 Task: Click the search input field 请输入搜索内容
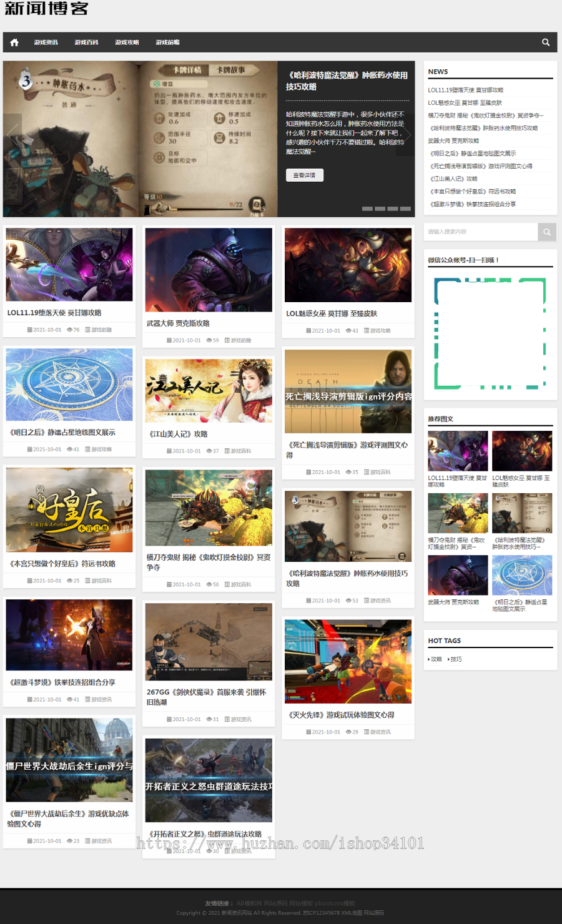click(x=481, y=232)
